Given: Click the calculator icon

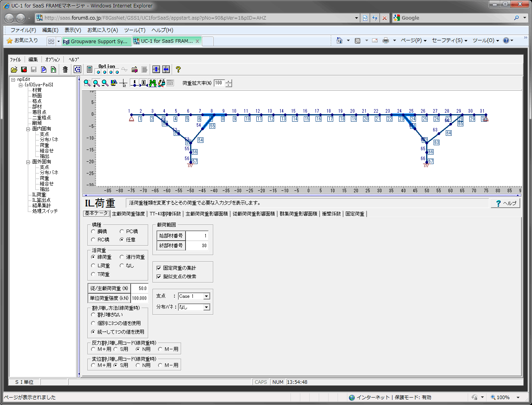Looking at the screenshot, I should [89, 69].
